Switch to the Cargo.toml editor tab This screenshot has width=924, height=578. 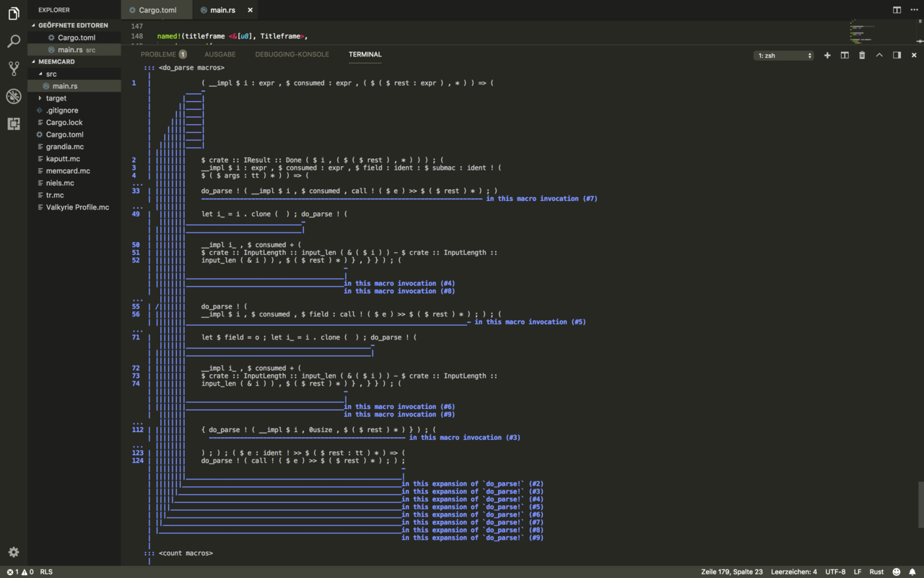(157, 10)
